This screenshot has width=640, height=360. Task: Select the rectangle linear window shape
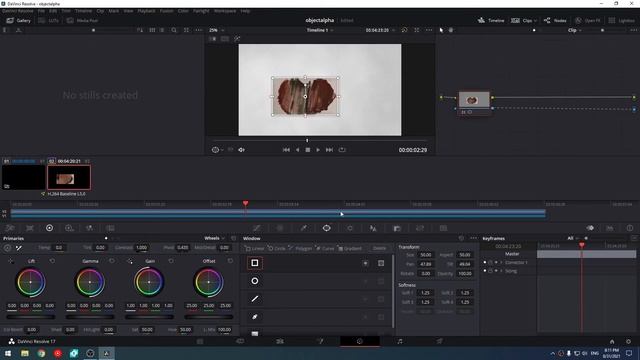point(255,263)
